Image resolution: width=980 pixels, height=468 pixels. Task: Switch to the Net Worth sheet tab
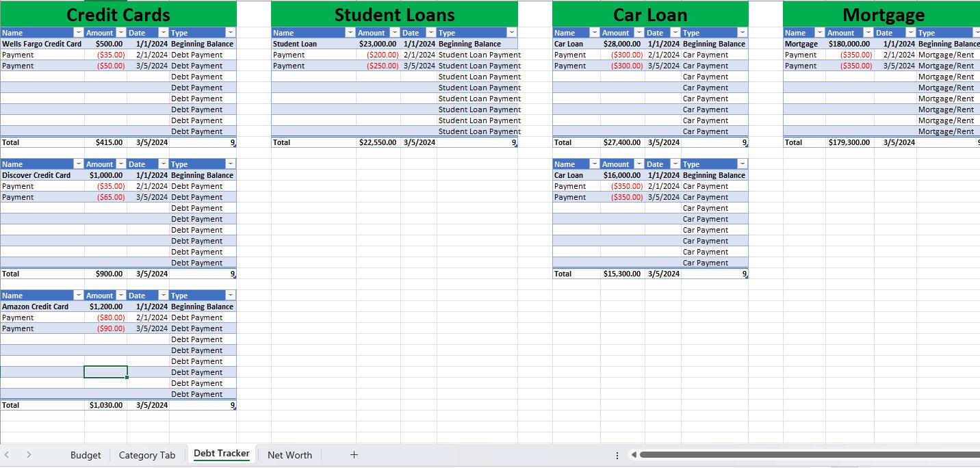(x=289, y=454)
